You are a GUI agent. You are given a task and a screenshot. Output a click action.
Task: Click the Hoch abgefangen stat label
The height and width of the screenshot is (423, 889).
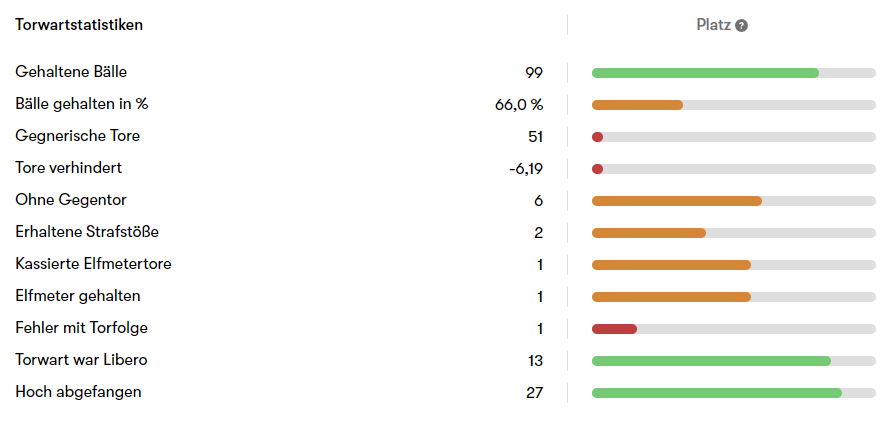[x=78, y=392]
